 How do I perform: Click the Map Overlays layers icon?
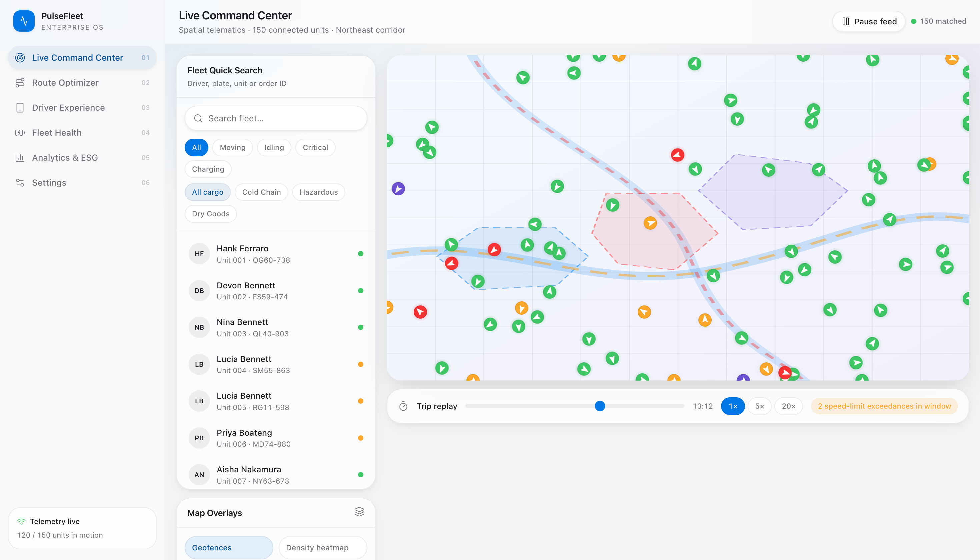(x=359, y=512)
